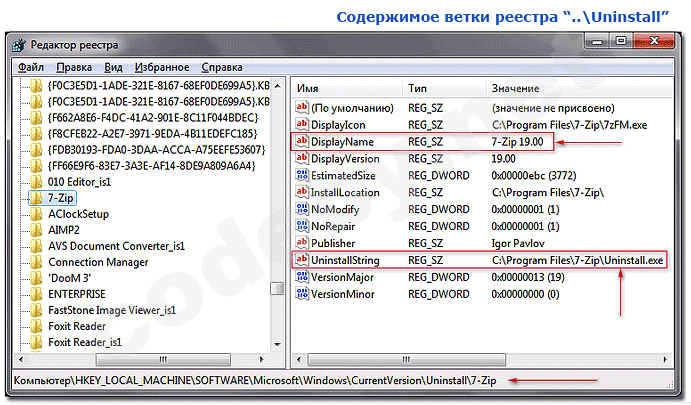Click the VersionMinor DWORD value icon

(302, 294)
